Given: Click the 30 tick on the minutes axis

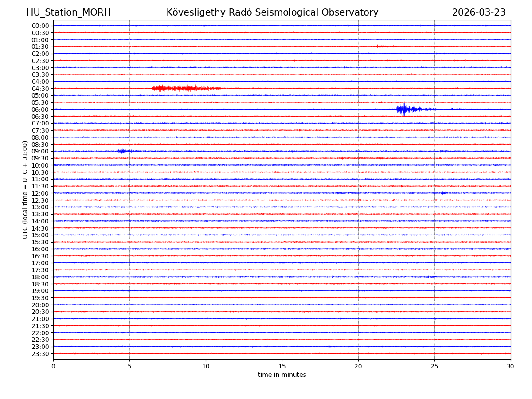Looking at the screenshot, I should (x=510, y=366).
